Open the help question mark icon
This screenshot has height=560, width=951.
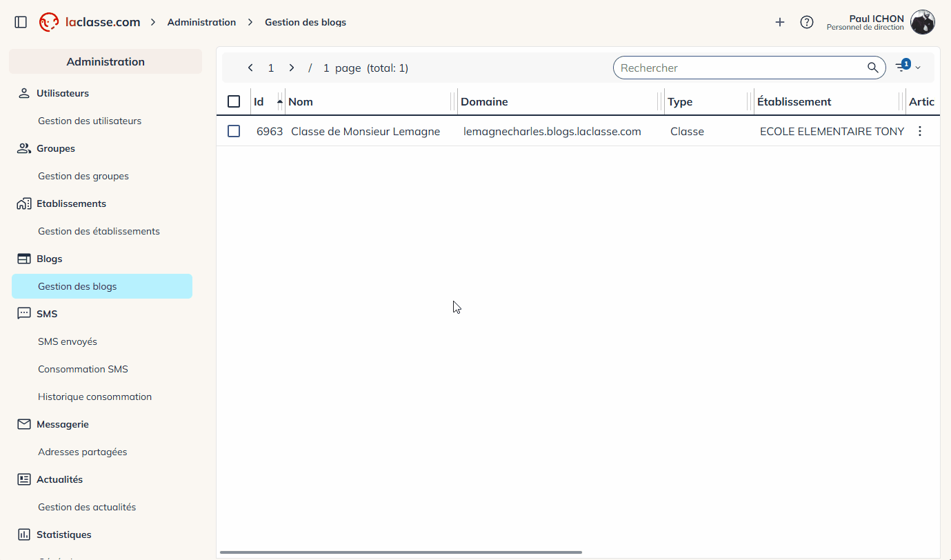click(807, 22)
